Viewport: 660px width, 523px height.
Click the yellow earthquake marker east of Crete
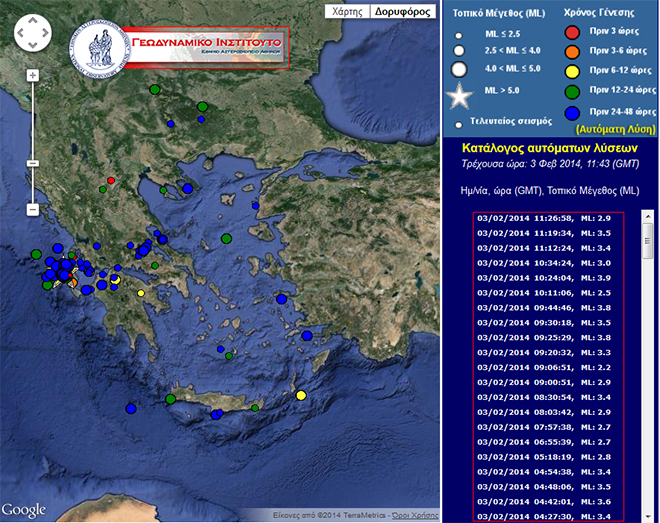point(301,396)
